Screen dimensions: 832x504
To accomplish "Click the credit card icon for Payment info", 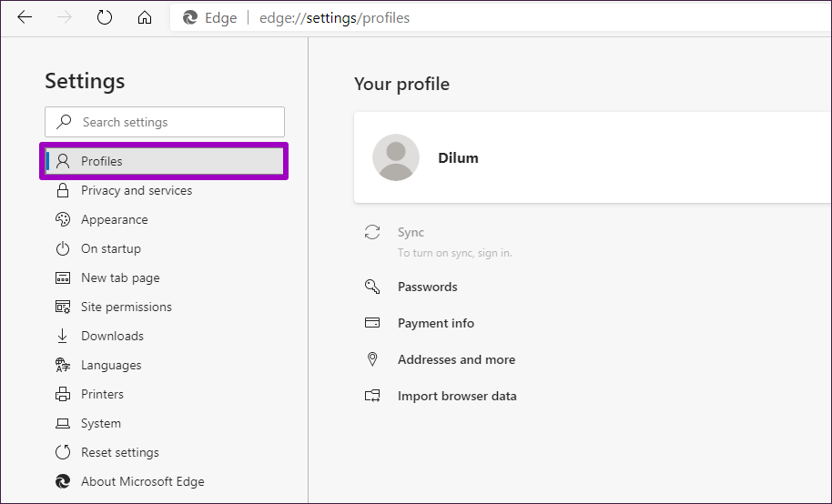I will (372, 323).
